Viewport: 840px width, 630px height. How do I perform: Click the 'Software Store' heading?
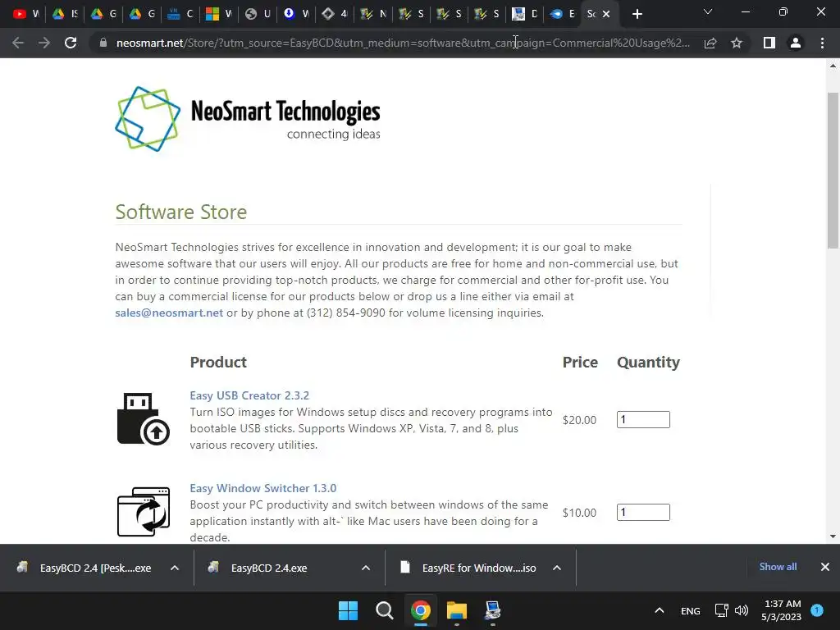tap(181, 212)
